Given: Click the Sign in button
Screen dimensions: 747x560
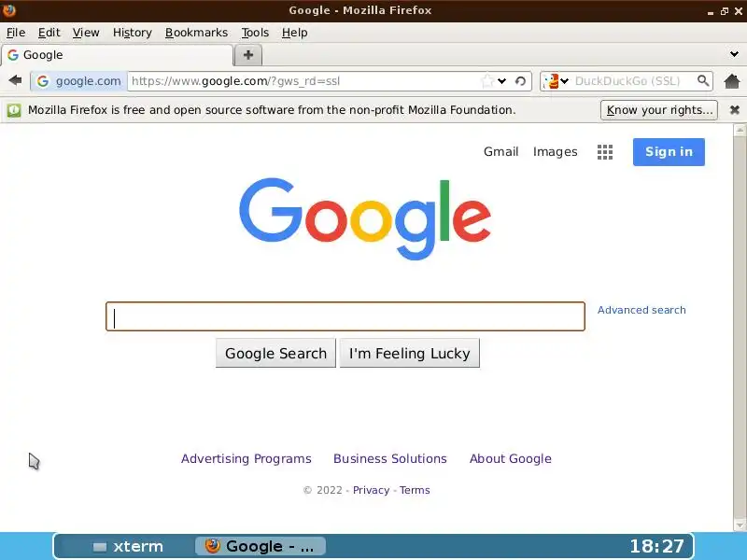Looking at the screenshot, I should tap(669, 152).
